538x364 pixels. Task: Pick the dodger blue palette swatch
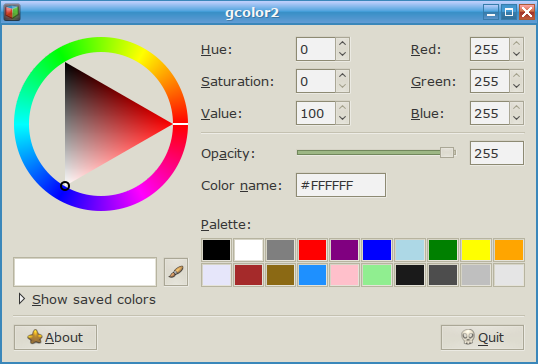coord(312,275)
